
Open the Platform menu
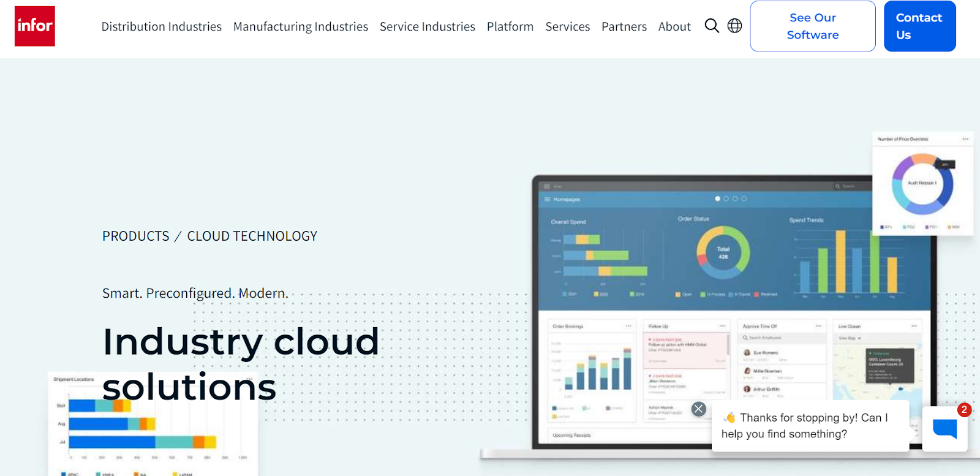click(x=510, y=26)
